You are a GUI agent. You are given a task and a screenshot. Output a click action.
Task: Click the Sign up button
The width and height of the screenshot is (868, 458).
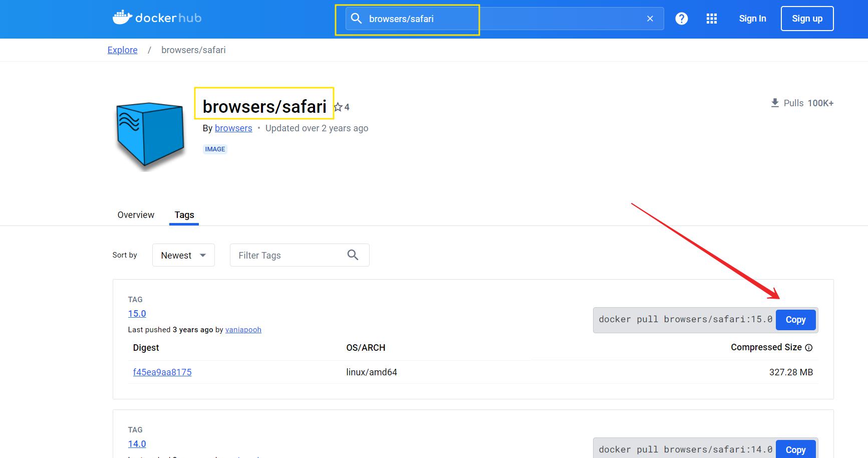tap(807, 19)
